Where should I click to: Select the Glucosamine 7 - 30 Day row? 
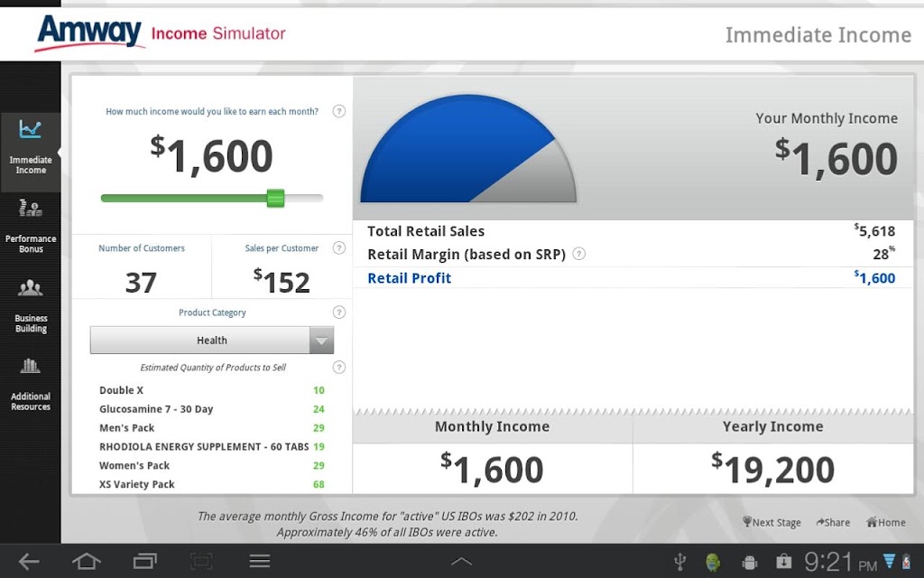tap(211, 409)
